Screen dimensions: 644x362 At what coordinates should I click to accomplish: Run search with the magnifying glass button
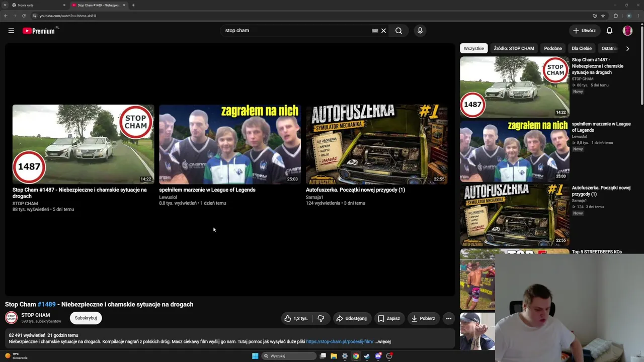(398, 31)
